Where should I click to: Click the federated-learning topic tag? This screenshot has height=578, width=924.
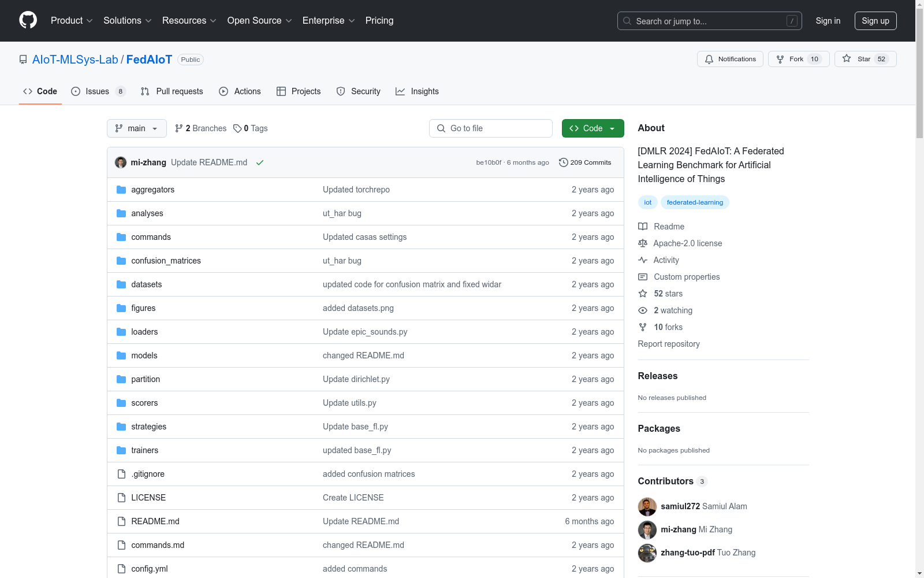(x=695, y=202)
